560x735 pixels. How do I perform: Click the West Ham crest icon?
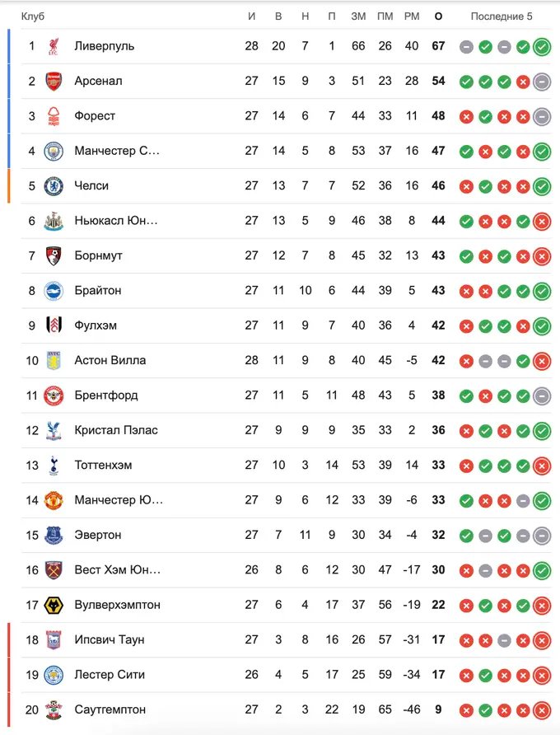[54, 570]
